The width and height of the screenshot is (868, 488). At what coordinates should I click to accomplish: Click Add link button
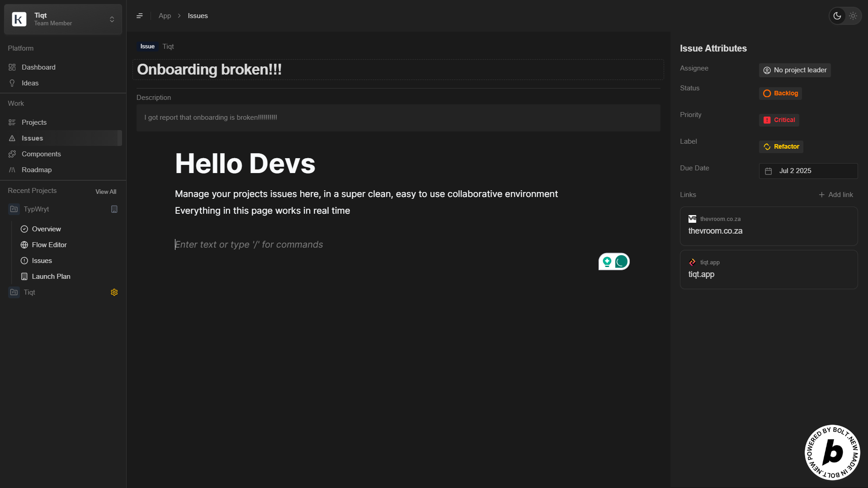point(836,195)
